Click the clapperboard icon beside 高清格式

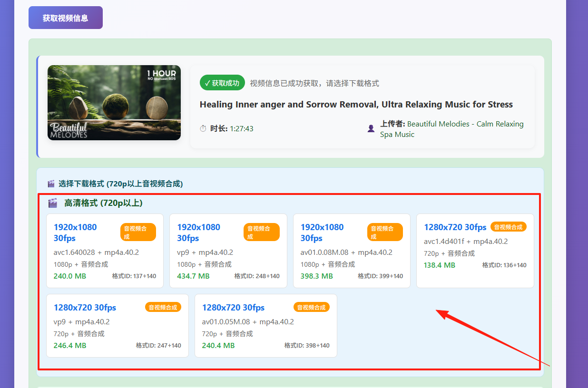pos(53,203)
